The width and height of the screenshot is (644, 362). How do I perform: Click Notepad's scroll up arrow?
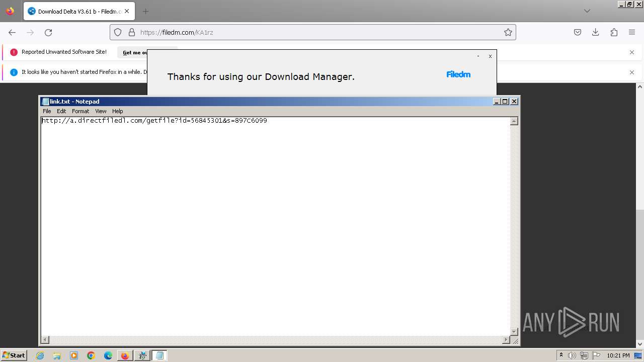514,121
